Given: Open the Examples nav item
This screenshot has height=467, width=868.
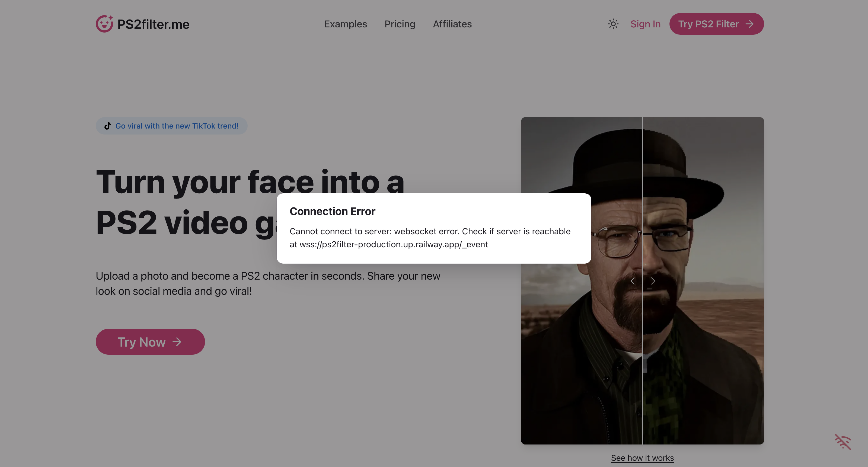Looking at the screenshot, I should [x=345, y=24].
